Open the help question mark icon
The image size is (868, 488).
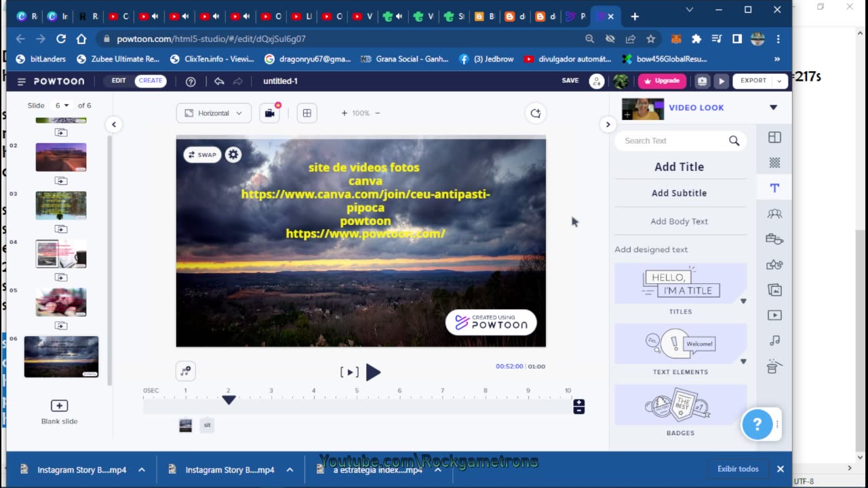191,81
